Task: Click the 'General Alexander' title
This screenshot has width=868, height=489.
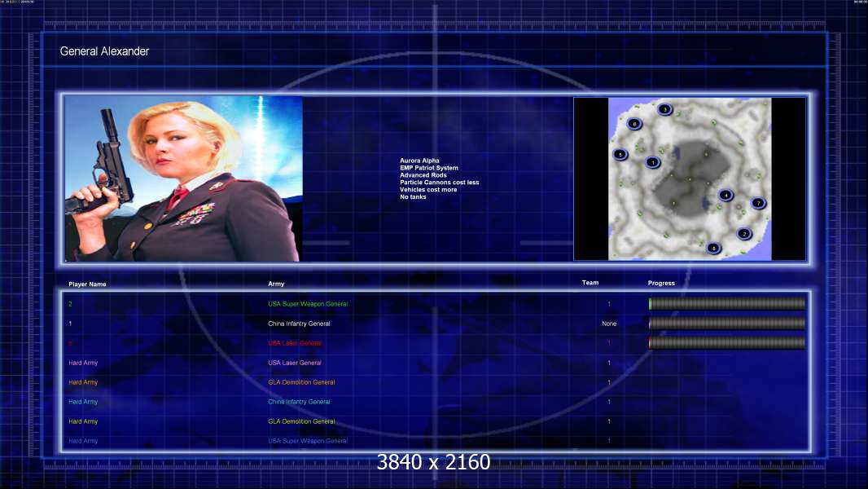Action: tap(104, 51)
